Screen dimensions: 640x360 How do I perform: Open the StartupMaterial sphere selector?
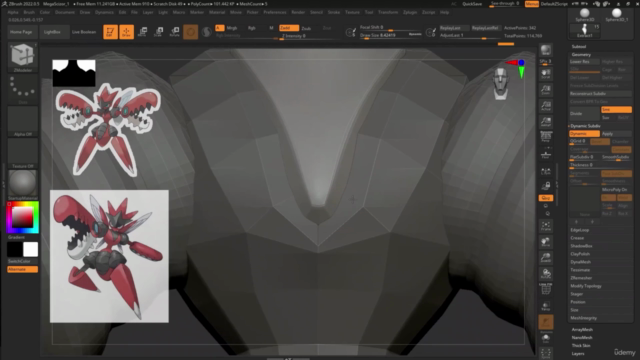click(x=22, y=184)
